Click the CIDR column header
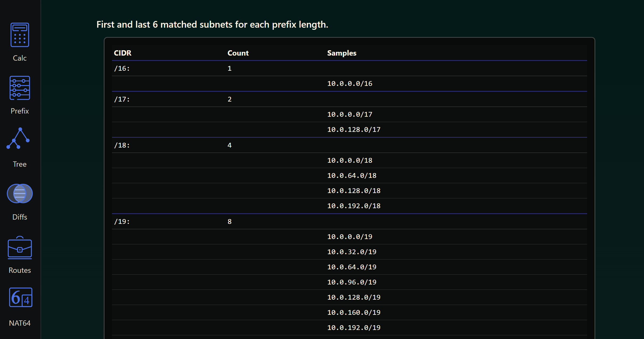 pyautogui.click(x=123, y=53)
